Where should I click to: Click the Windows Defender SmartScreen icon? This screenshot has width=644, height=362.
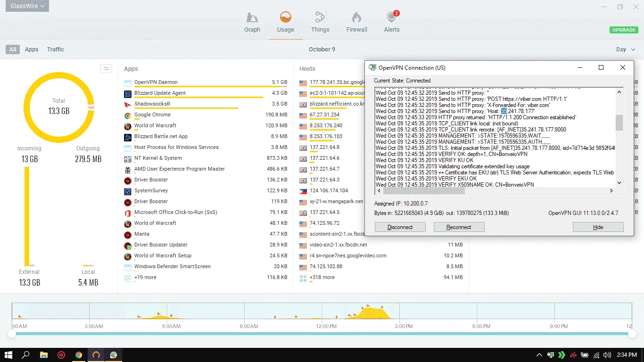coord(127,267)
